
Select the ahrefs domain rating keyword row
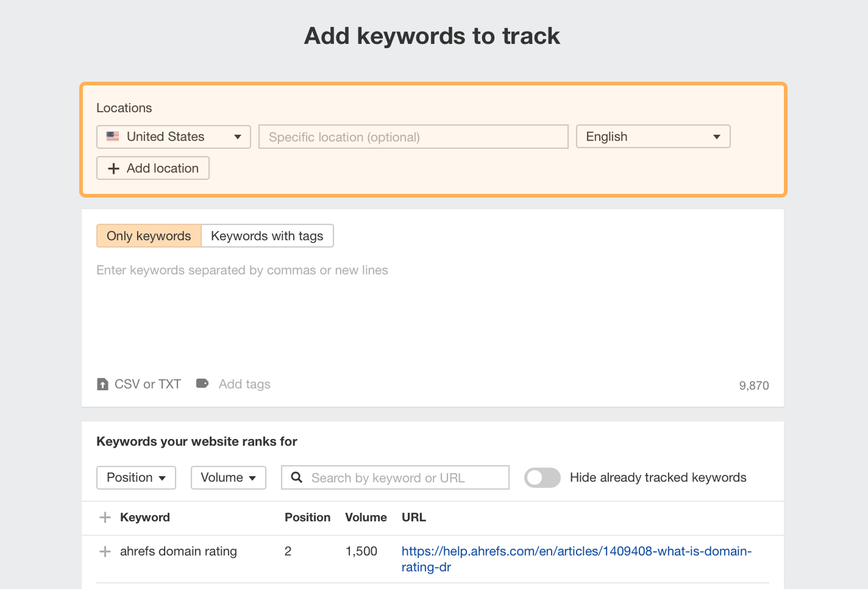(178, 551)
